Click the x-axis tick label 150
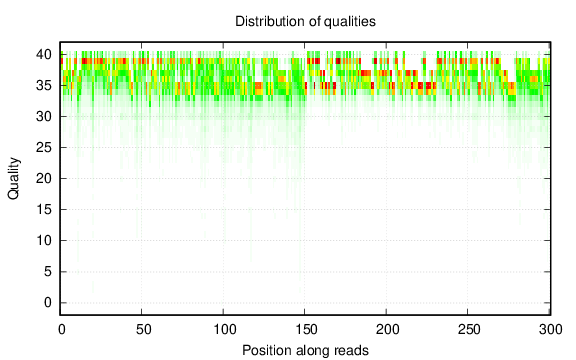The image size is (576, 360). 306,330
